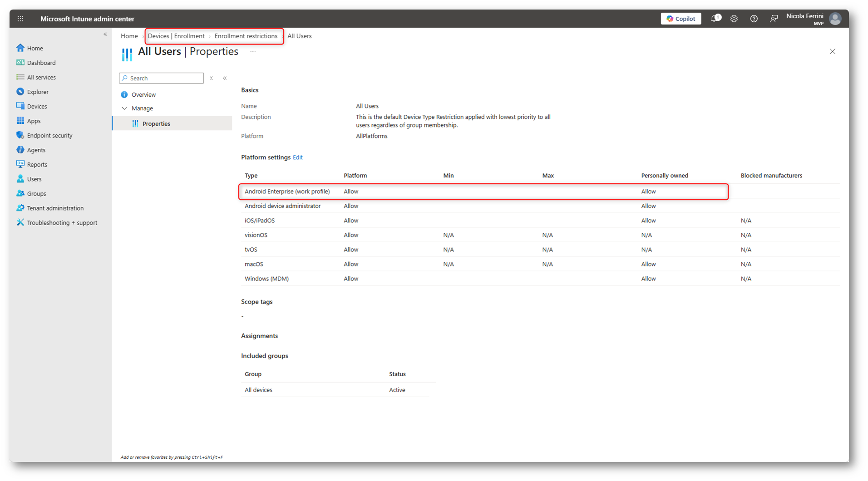Click the Scope tags heading
This screenshot has height=481, width=868.
coord(257,302)
